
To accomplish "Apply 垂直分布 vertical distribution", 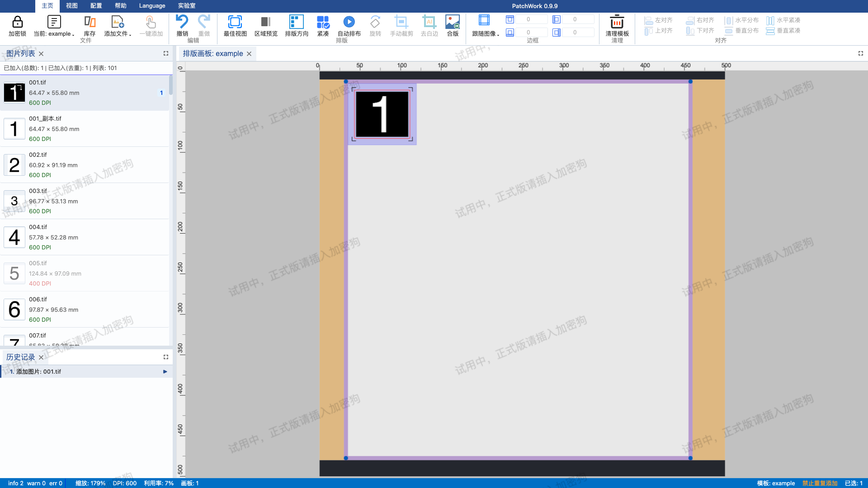I will tap(742, 31).
